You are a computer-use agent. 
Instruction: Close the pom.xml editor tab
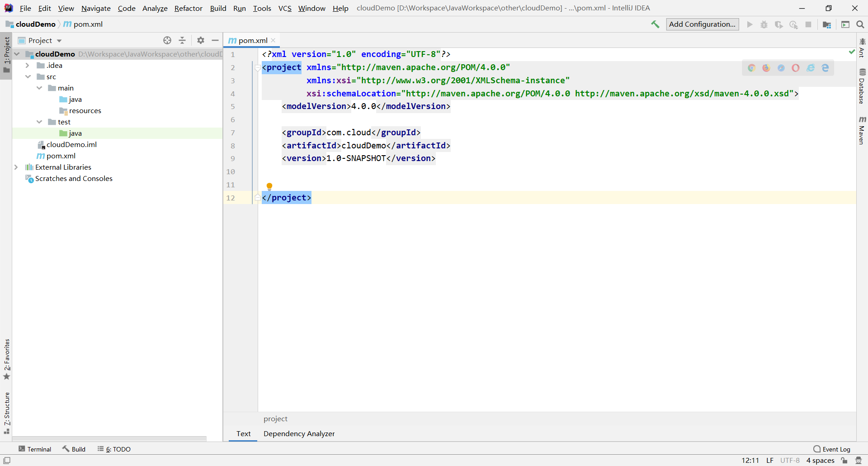pos(274,40)
